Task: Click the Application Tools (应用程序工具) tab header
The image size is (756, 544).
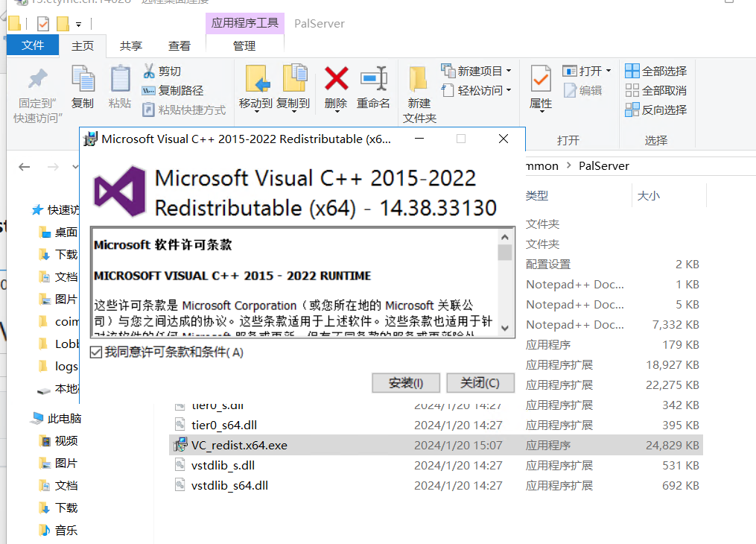Action: [x=244, y=23]
